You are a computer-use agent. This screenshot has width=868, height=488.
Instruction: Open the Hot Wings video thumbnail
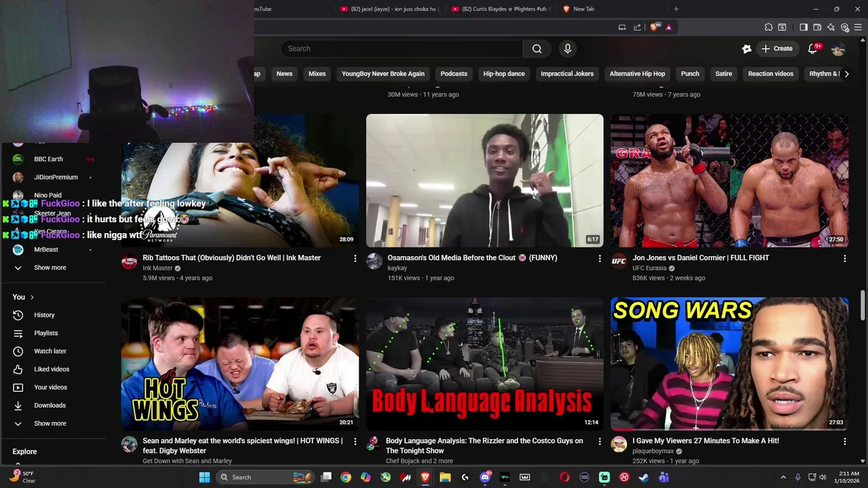tap(240, 364)
